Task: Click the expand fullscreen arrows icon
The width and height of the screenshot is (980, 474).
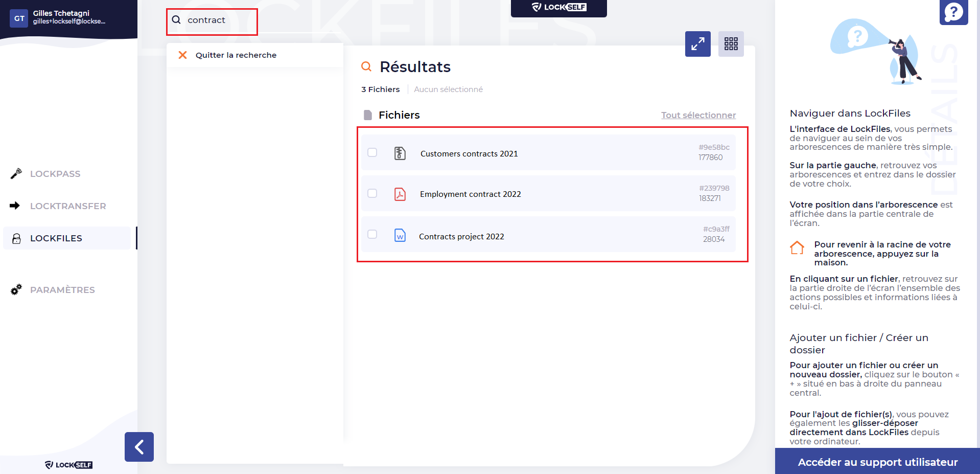Action: (697, 44)
